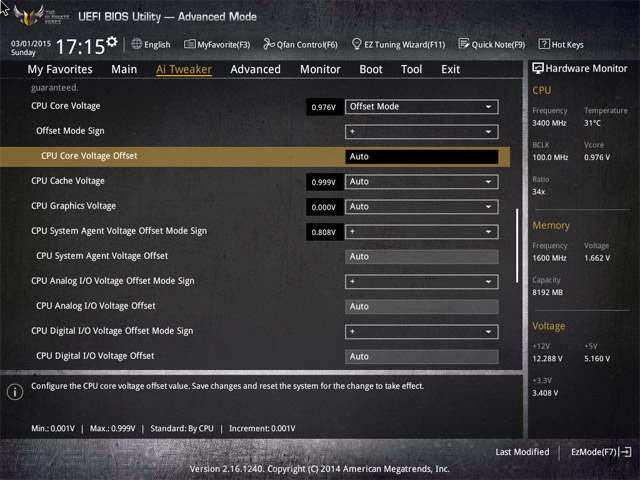Click English language button

coord(151,44)
